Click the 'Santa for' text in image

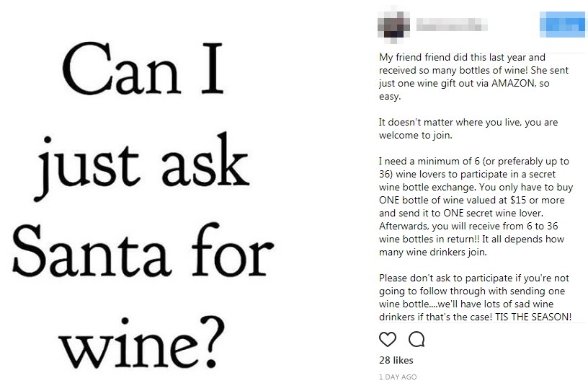pyautogui.click(x=143, y=251)
